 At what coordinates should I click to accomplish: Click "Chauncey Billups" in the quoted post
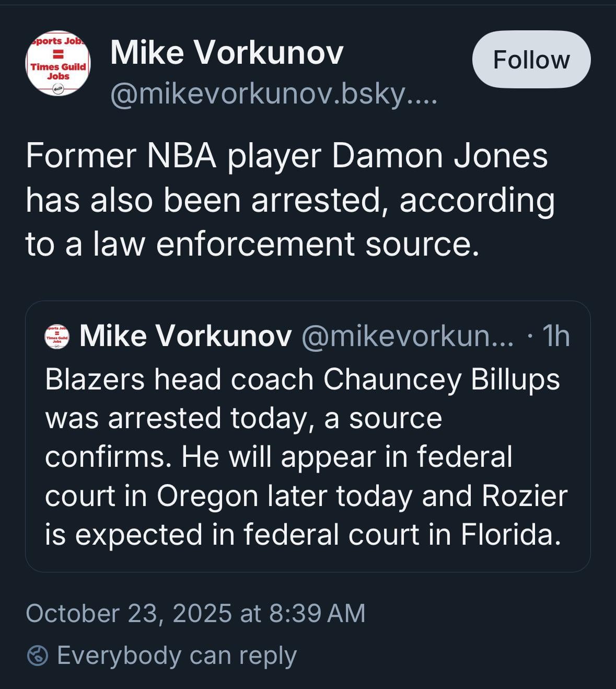coord(441,380)
